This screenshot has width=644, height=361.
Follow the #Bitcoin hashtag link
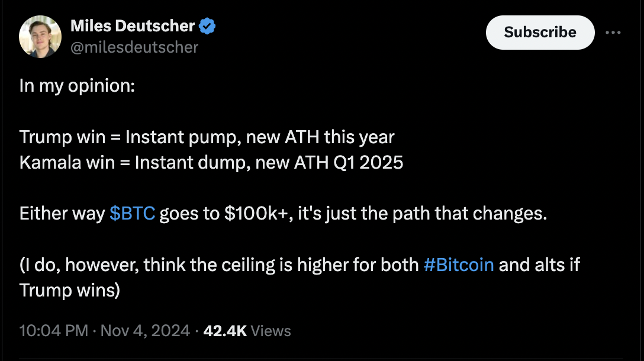[x=459, y=264]
